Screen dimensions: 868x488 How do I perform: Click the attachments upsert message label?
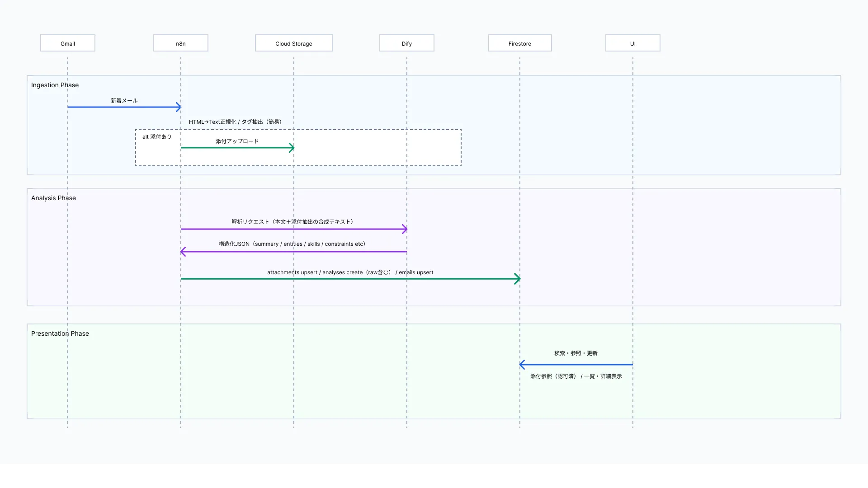(350, 272)
